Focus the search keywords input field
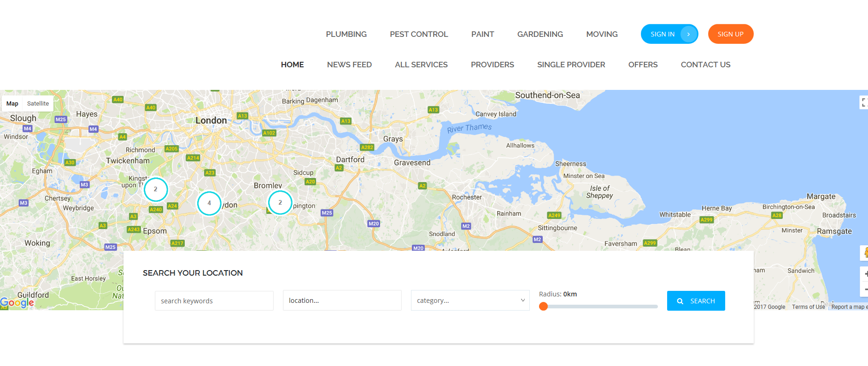 [214, 301]
